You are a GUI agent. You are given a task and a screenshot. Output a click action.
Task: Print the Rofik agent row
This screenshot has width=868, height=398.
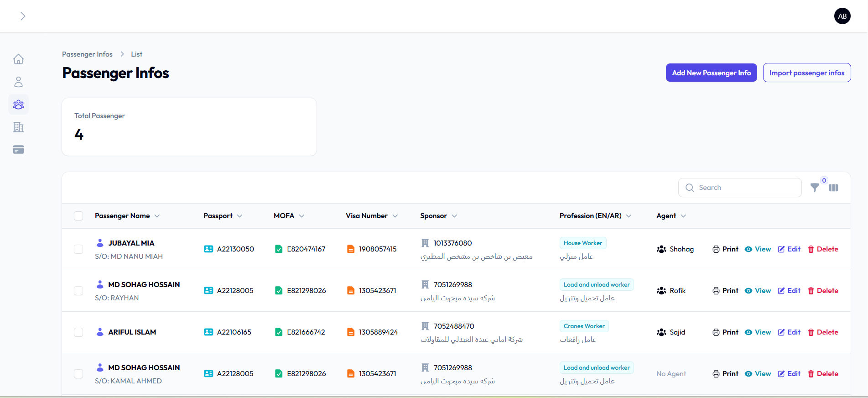[x=725, y=291]
